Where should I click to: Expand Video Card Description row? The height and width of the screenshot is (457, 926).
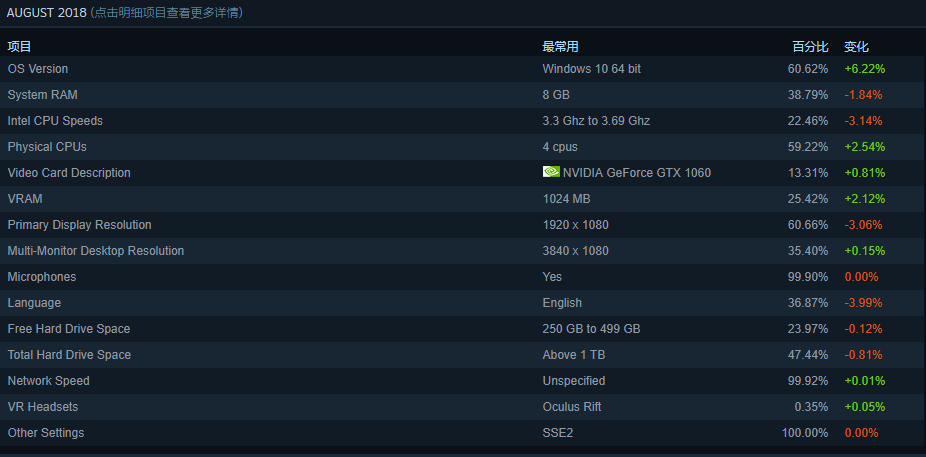tap(69, 173)
